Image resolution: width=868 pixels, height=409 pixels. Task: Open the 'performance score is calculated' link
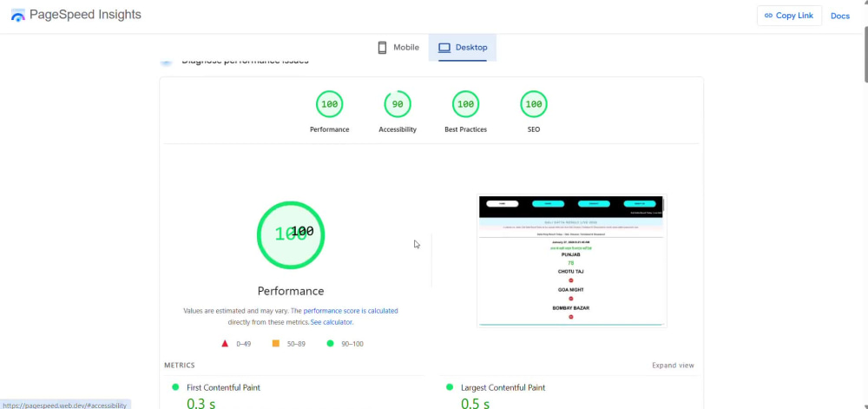(351, 311)
